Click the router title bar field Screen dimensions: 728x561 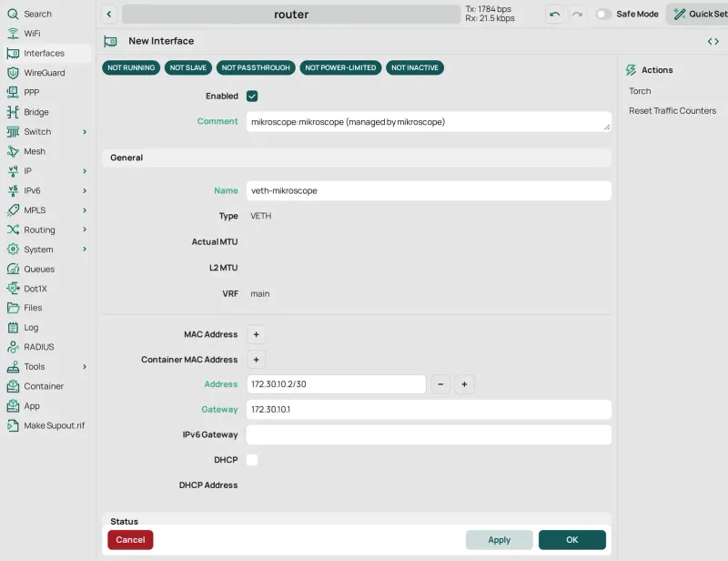point(291,15)
